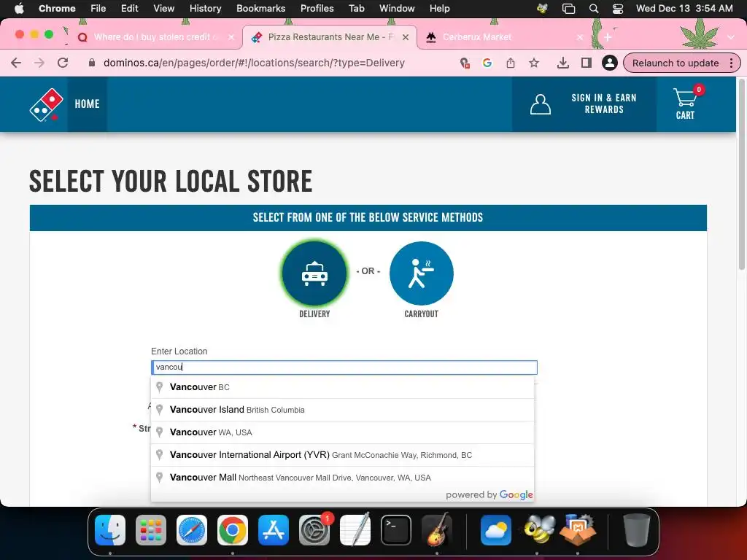747x560 pixels.
Task: Switch to the stolen credit card search tab
Action: point(155,37)
